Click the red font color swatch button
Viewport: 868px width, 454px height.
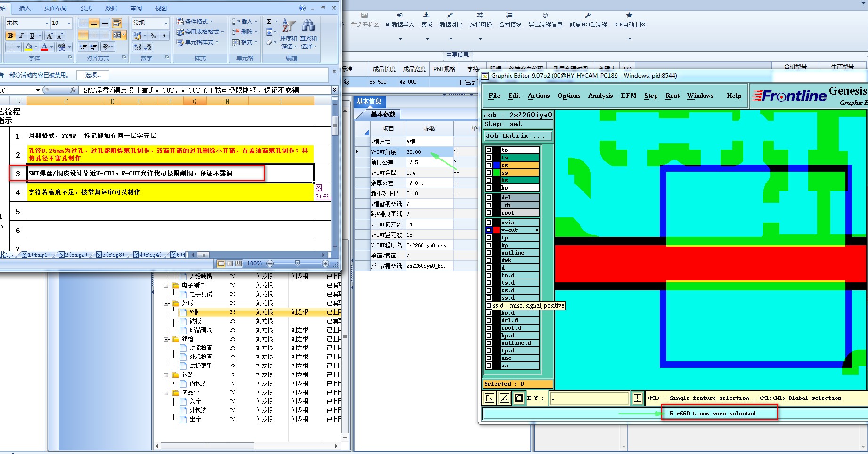tap(44, 47)
